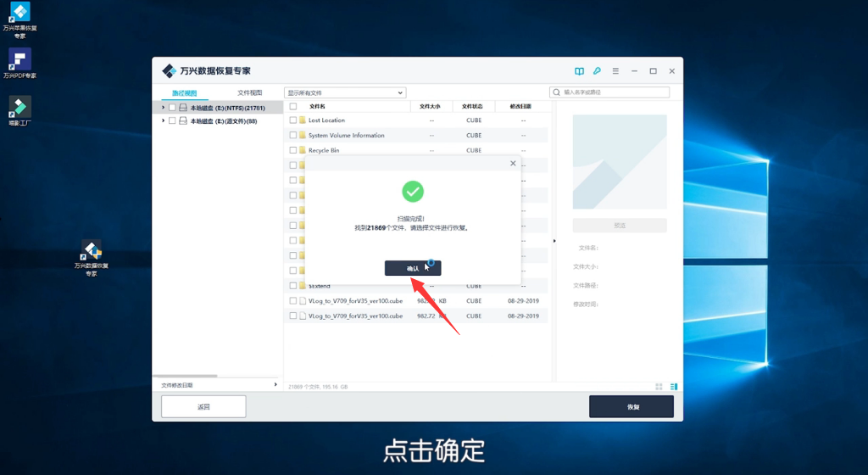Open the 显示所有文件 filter dropdown
Image resolution: width=868 pixels, height=475 pixels.
(x=345, y=92)
